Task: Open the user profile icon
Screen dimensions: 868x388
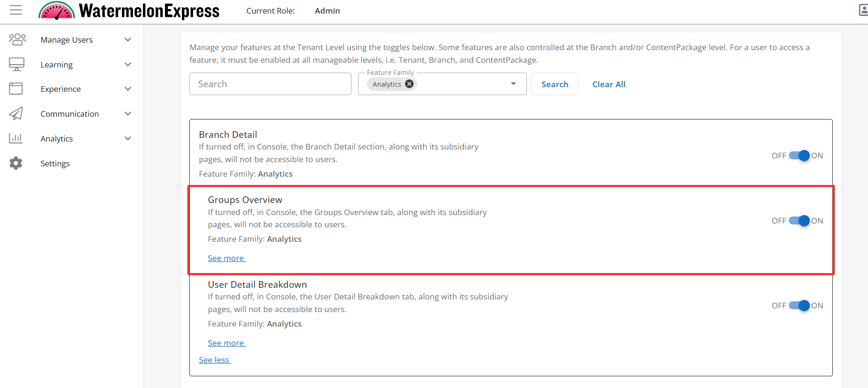Action: click(x=863, y=10)
